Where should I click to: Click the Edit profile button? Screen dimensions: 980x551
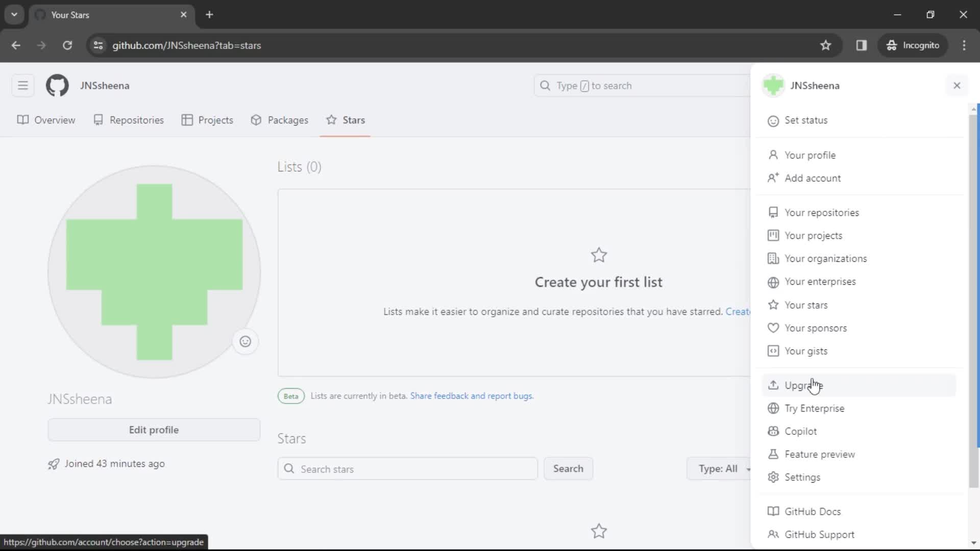tap(154, 430)
